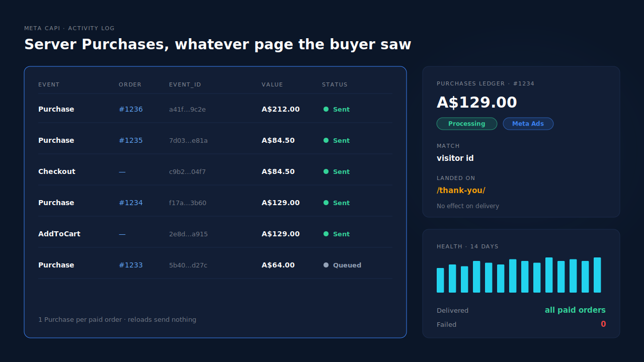
Task: Select the green status dot for order #1236
Action: [x=326, y=109]
